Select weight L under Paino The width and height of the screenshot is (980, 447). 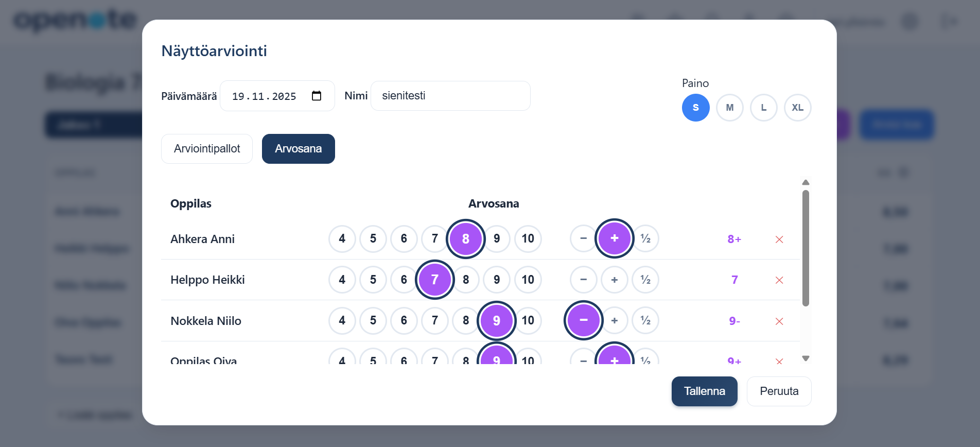click(x=763, y=108)
